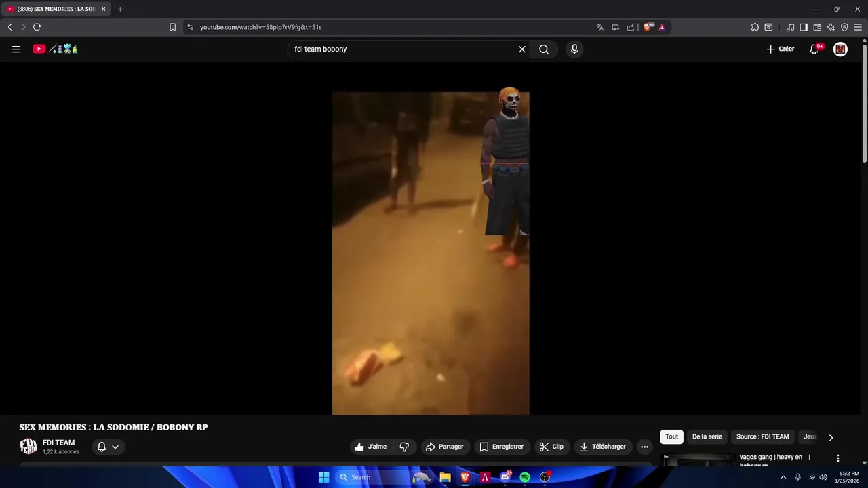This screenshot has height=488, width=868.
Task: Open account avatar menu
Action: 840,49
